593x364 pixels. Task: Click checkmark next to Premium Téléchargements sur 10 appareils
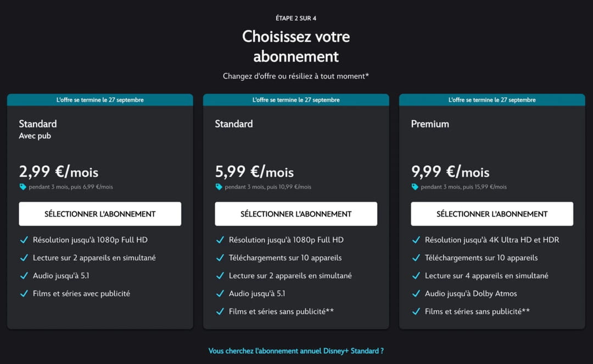pos(416,258)
